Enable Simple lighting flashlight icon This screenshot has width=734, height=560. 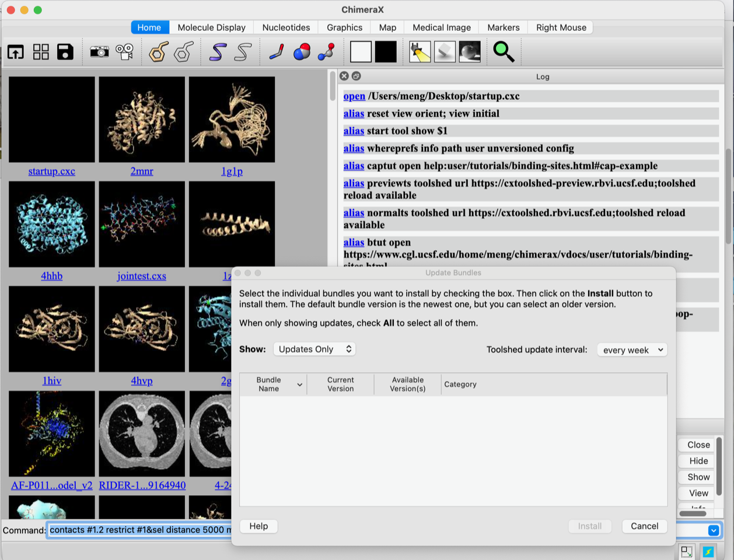click(420, 52)
